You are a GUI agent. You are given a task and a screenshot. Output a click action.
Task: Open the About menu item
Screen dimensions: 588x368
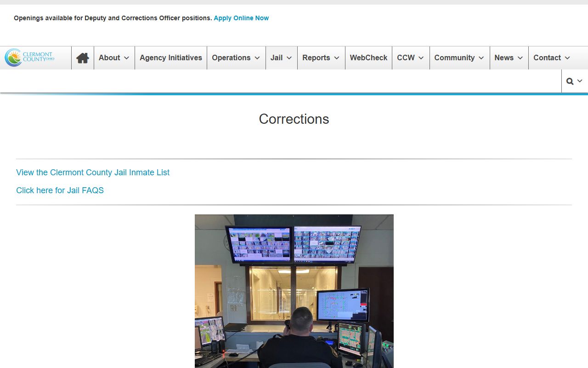pyautogui.click(x=109, y=57)
